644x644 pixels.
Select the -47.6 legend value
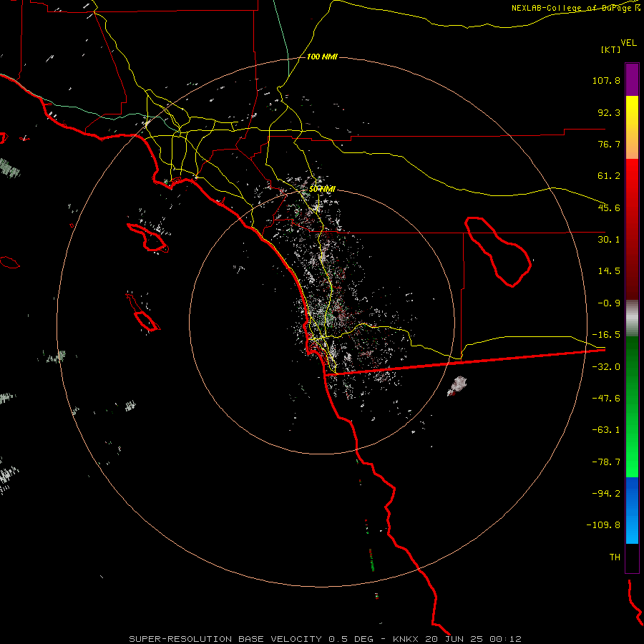[x=606, y=399]
